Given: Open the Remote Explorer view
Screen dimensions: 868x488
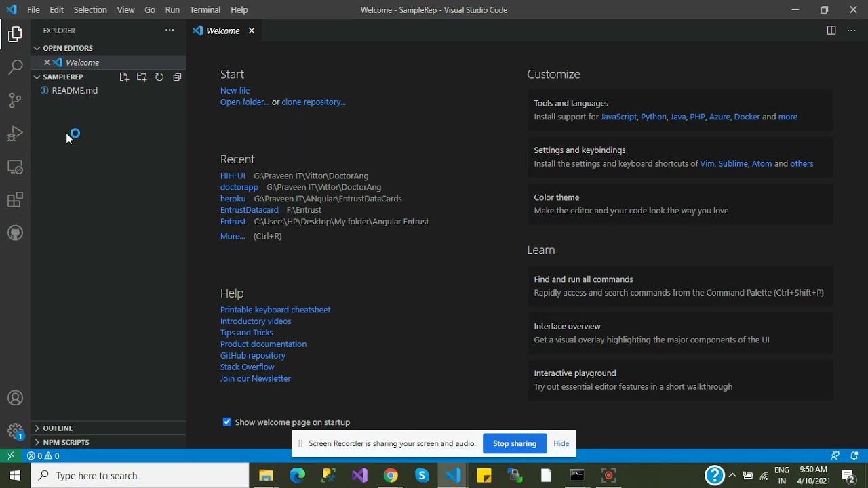Looking at the screenshot, I should [x=15, y=167].
